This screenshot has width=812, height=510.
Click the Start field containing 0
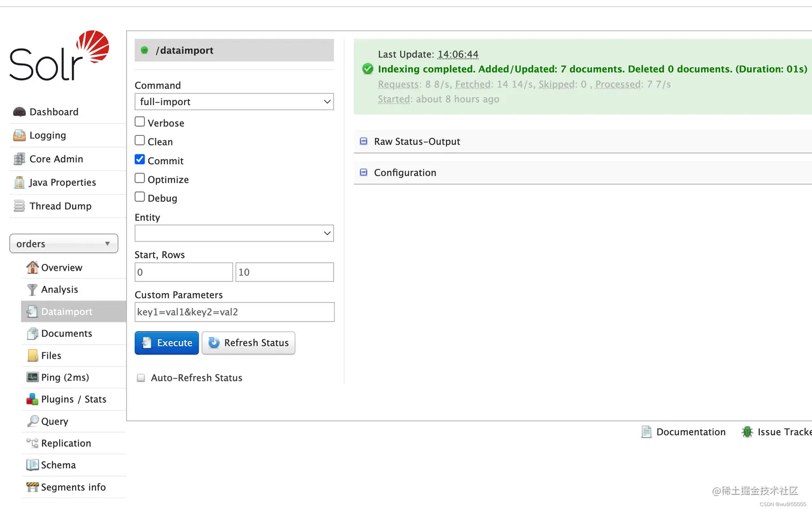tap(184, 272)
